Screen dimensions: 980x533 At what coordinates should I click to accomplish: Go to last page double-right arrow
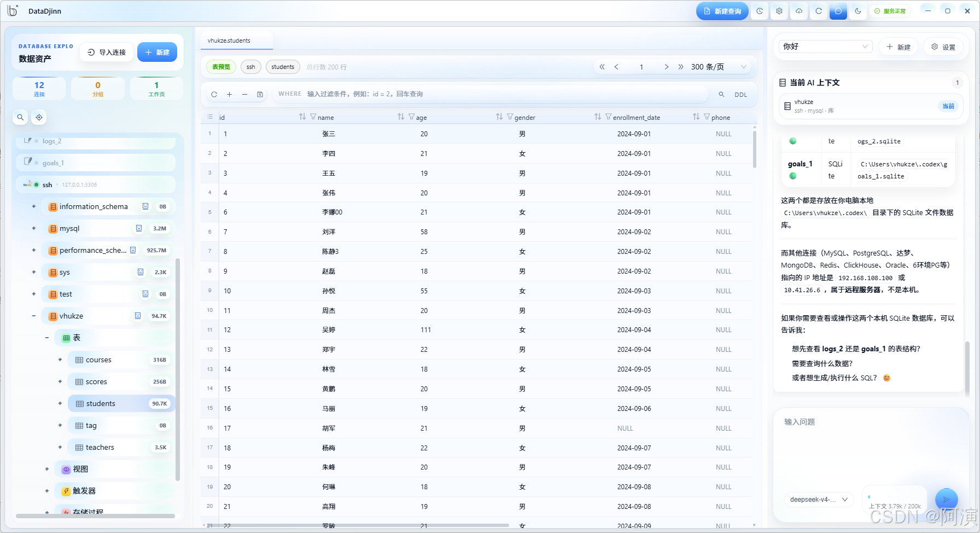click(681, 67)
